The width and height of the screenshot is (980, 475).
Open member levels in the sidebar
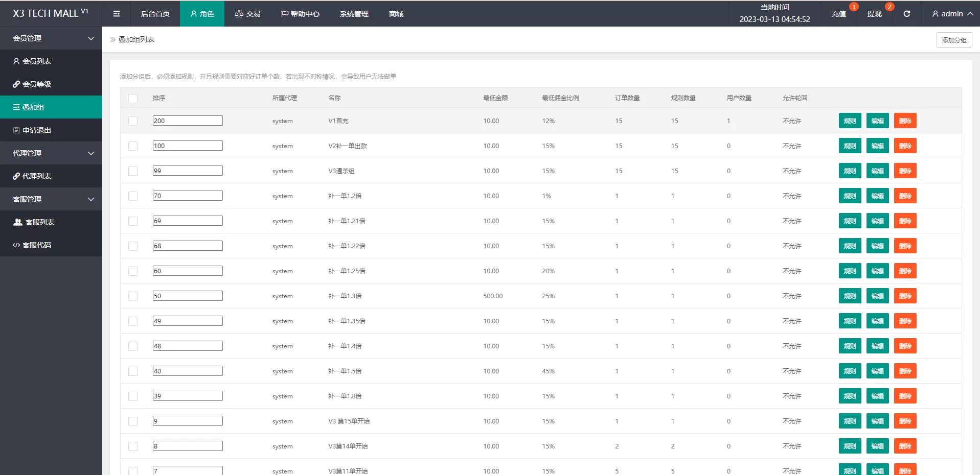click(x=37, y=84)
